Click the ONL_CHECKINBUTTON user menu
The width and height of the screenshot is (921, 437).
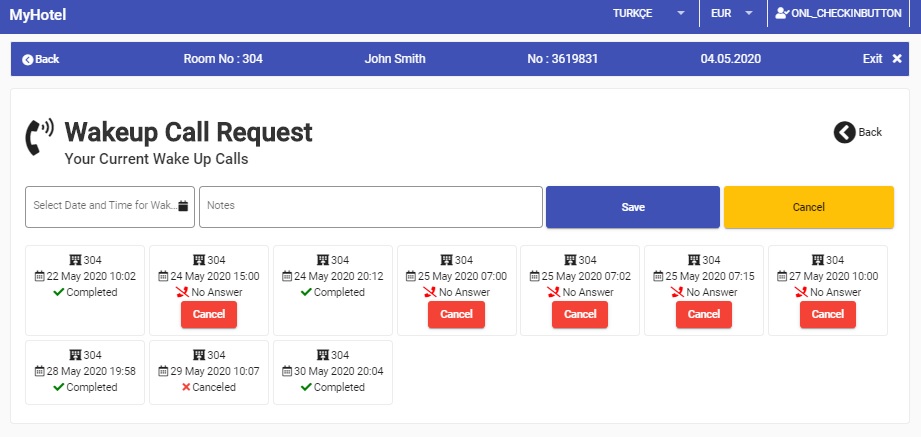pyautogui.click(x=838, y=14)
